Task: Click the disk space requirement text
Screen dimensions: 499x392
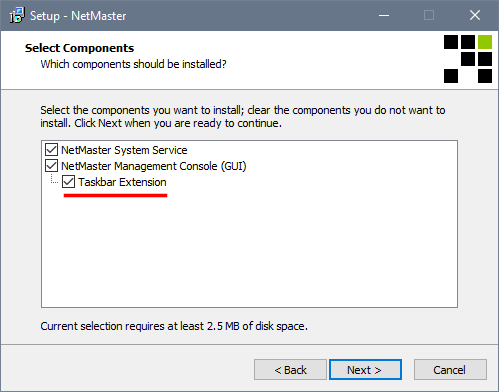Action: click(174, 326)
